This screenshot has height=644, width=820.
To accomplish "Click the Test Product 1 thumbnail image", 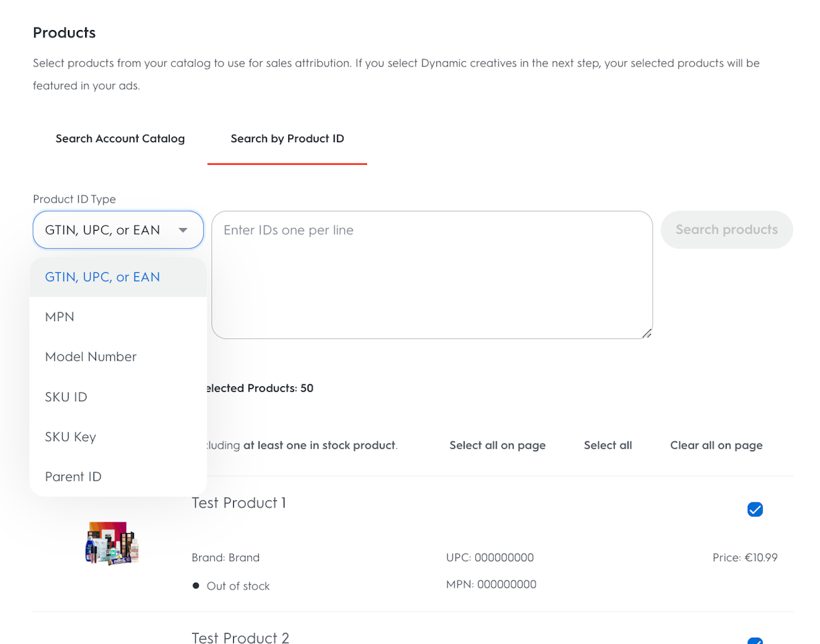I will 112,543.
